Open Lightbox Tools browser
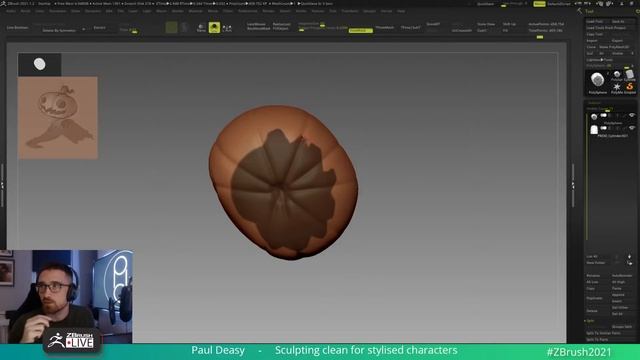 pos(600,60)
